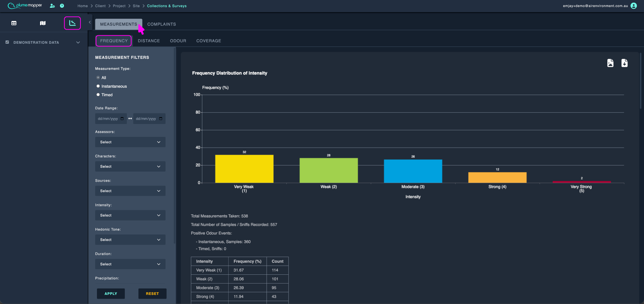The image size is (644, 304).
Task: Open the account profile avatar icon
Action: point(634,6)
